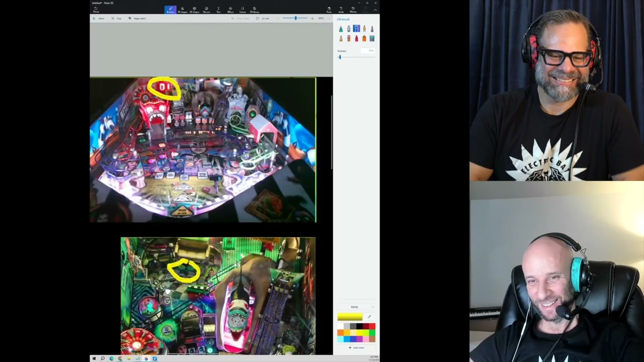The image size is (644, 362).
Task: Open the Matte material dropdown
Action: (356, 307)
